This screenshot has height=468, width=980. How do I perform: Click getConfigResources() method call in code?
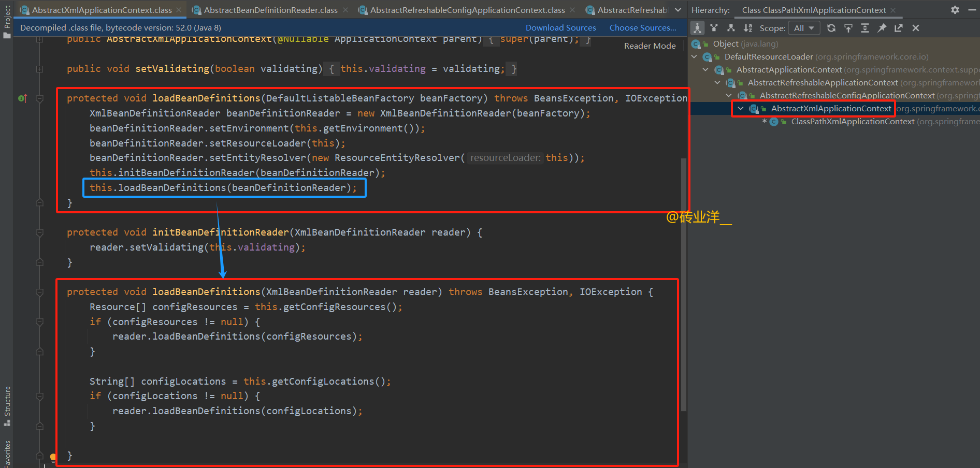tap(339, 307)
